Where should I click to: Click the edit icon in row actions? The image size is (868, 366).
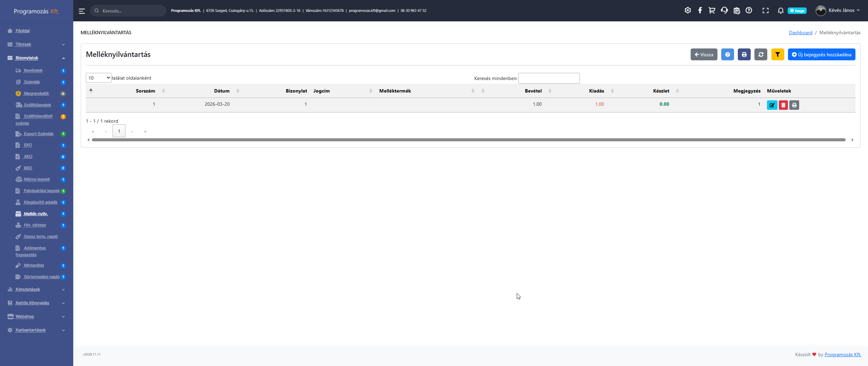click(772, 105)
